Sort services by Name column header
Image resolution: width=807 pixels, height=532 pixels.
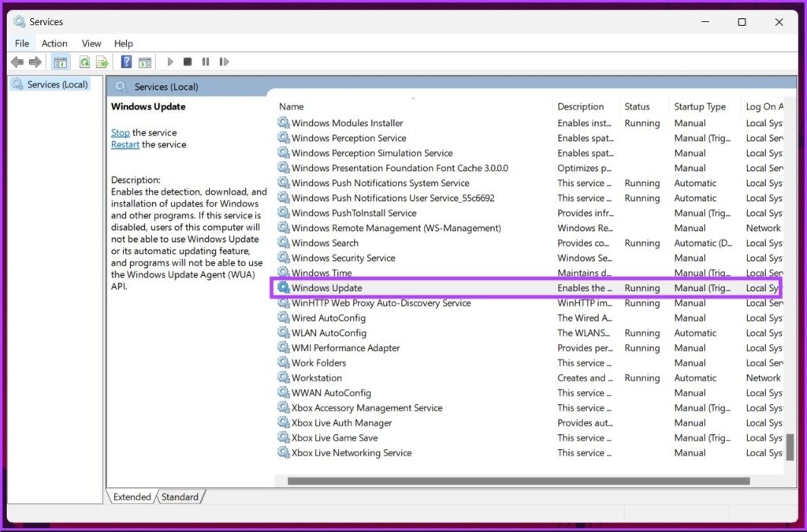291,106
